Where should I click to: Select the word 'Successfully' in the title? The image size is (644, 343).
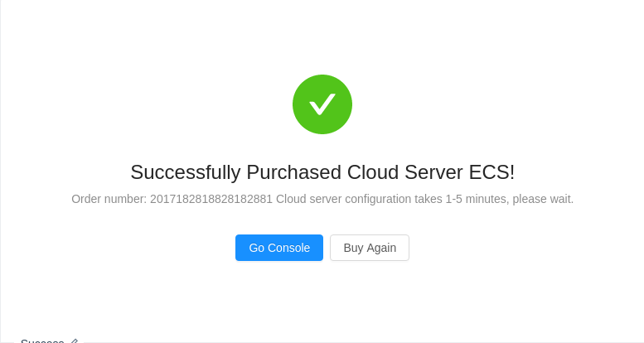(185, 172)
